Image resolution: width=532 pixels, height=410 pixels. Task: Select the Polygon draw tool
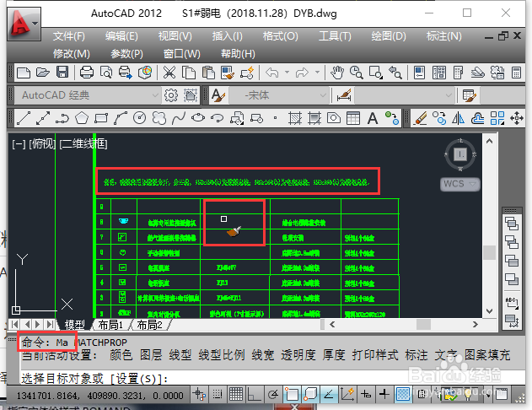pyautogui.click(x=82, y=118)
